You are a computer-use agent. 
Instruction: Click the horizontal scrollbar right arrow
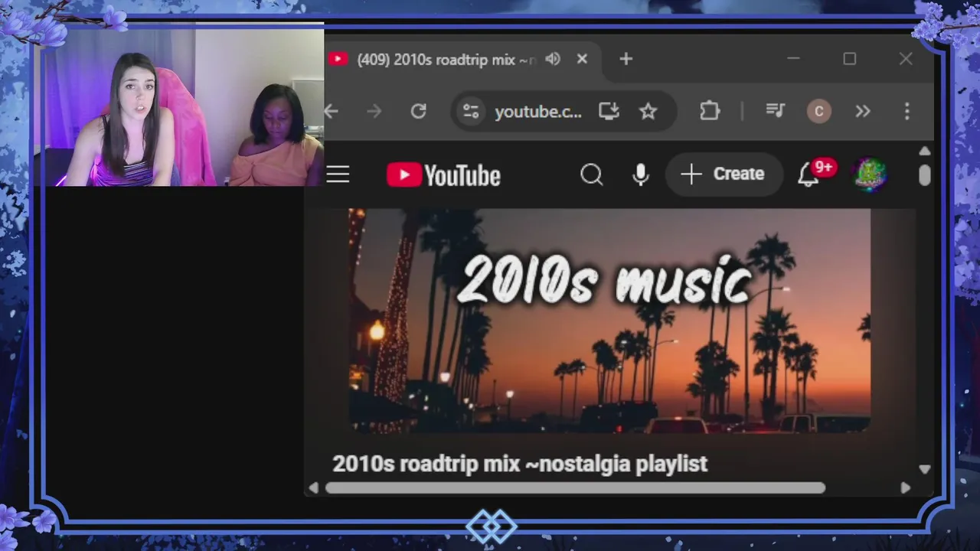[905, 487]
